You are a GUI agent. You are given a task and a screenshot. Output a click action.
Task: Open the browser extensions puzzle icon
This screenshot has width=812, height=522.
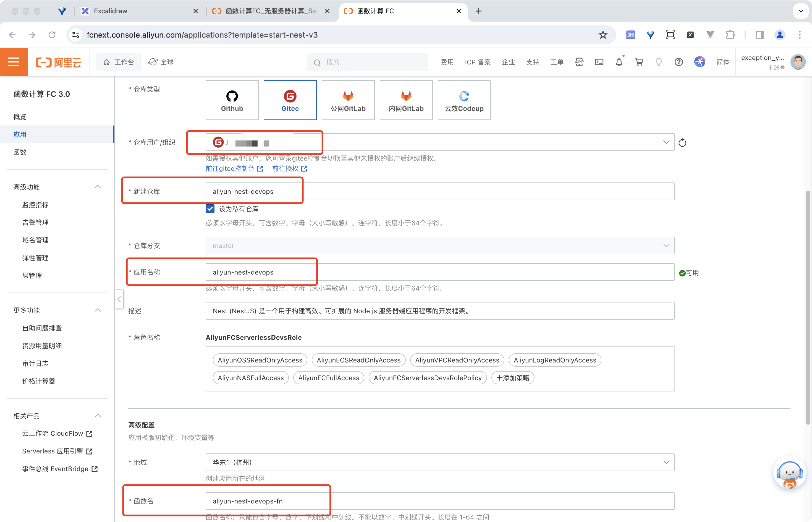pyautogui.click(x=730, y=35)
